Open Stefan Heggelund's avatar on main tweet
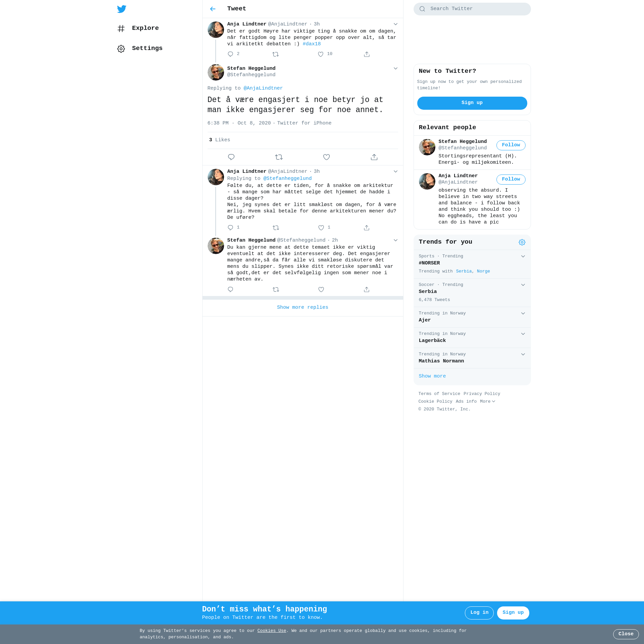 pos(216,72)
